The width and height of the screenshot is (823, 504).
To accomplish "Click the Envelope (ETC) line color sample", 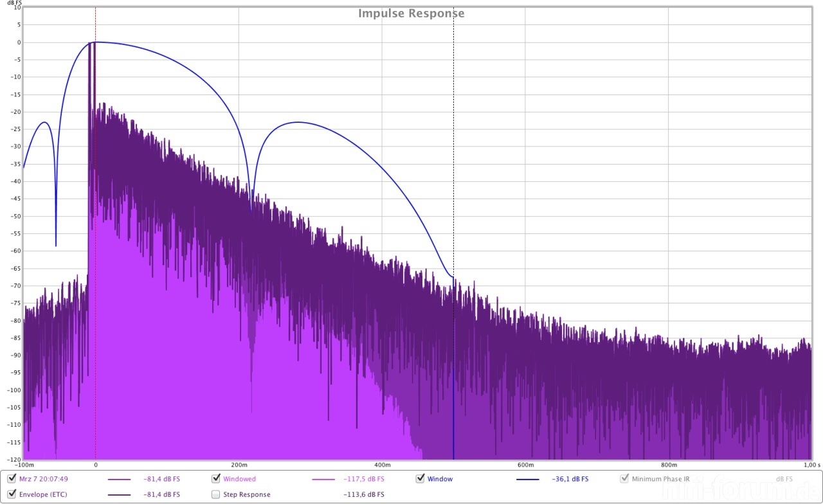I will [119, 495].
